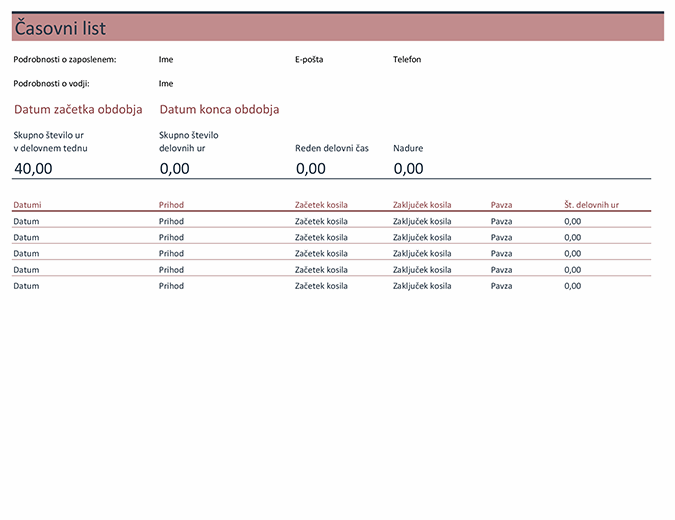The height and width of the screenshot is (520, 675).
Task: Select the Telefon field
Action: tap(407, 59)
